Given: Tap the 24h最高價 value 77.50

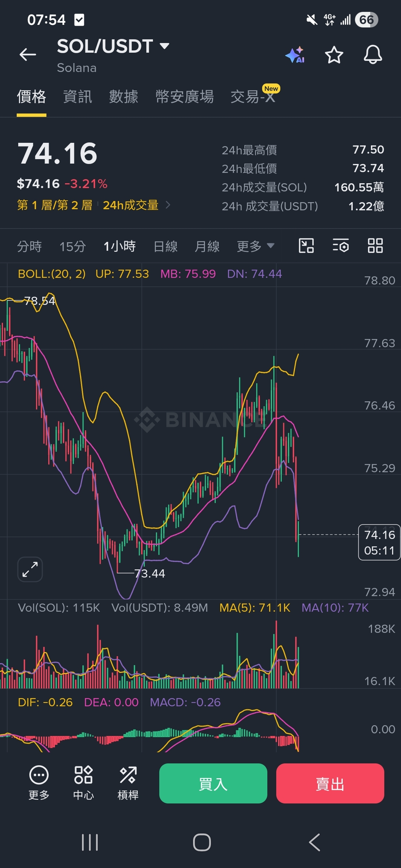Looking at the screenshot, I should coord(368,149).
